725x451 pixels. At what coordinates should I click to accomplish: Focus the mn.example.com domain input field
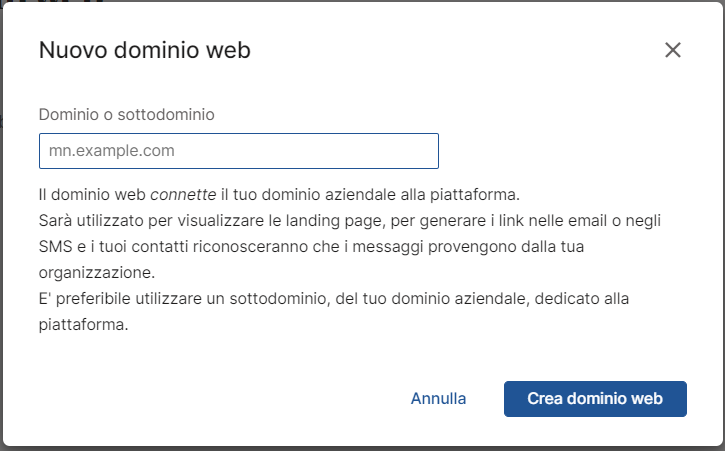[x=239, y=151]
